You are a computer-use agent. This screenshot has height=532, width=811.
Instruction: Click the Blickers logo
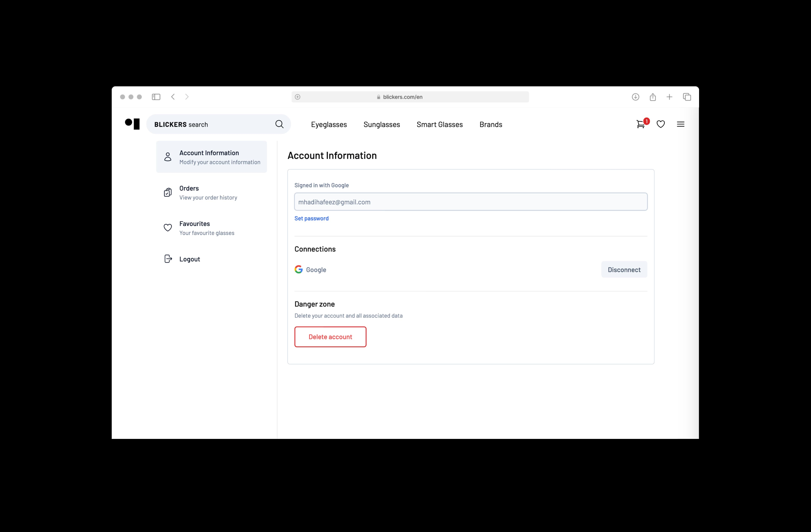click(132, 124)
